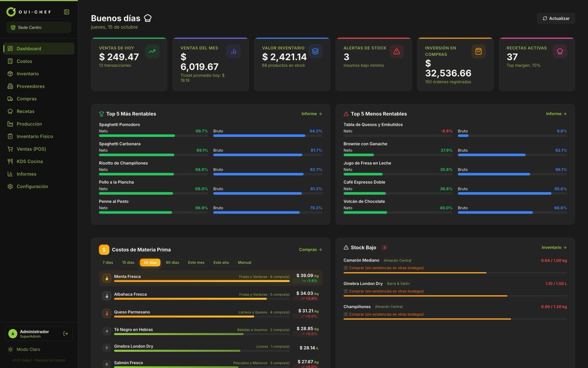
Task: Click the Oui-Chef logo icon
Action: [11, 12]
